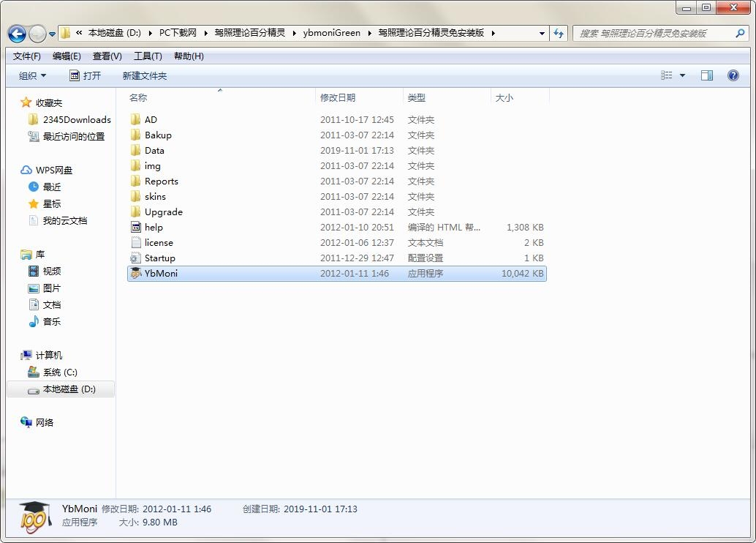Click ybmoniGreen in address breadcrumb

tap(332, 33)
